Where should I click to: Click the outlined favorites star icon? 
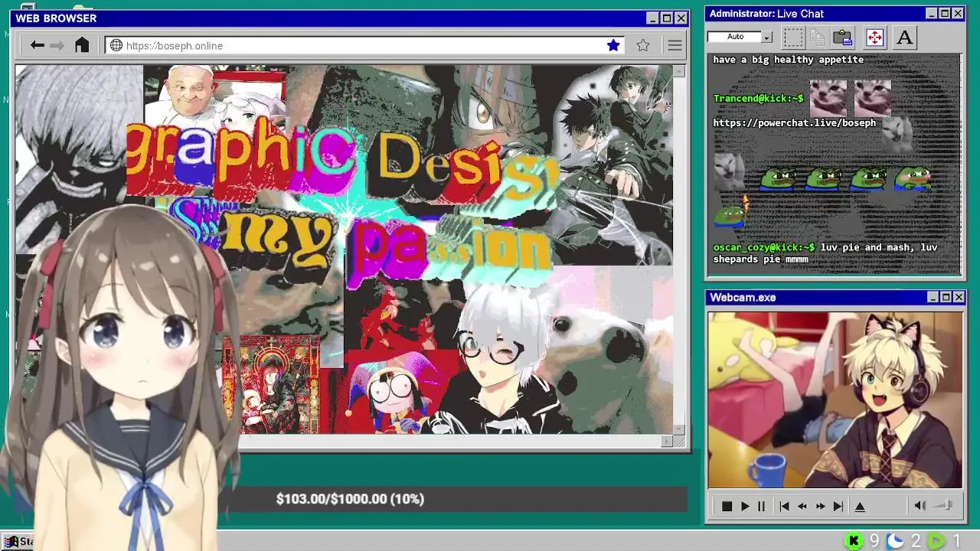(643, 45)
